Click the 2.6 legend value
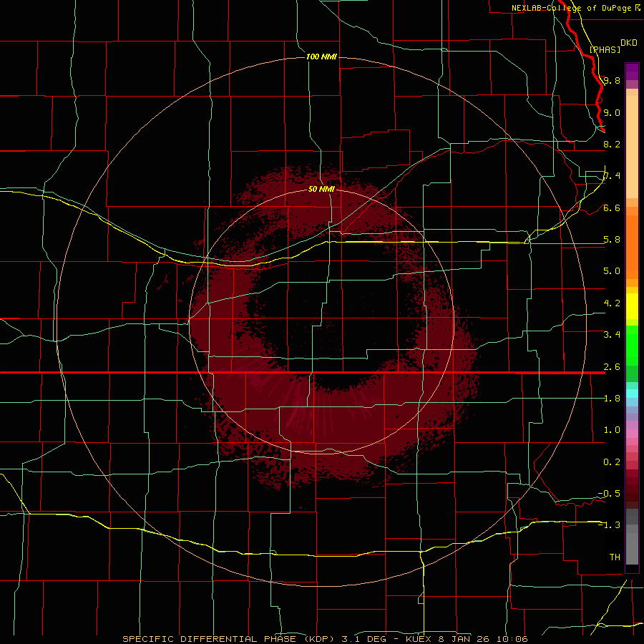This screenshot has width=644, height=644. pyautogui.click(x=612, y=367)
